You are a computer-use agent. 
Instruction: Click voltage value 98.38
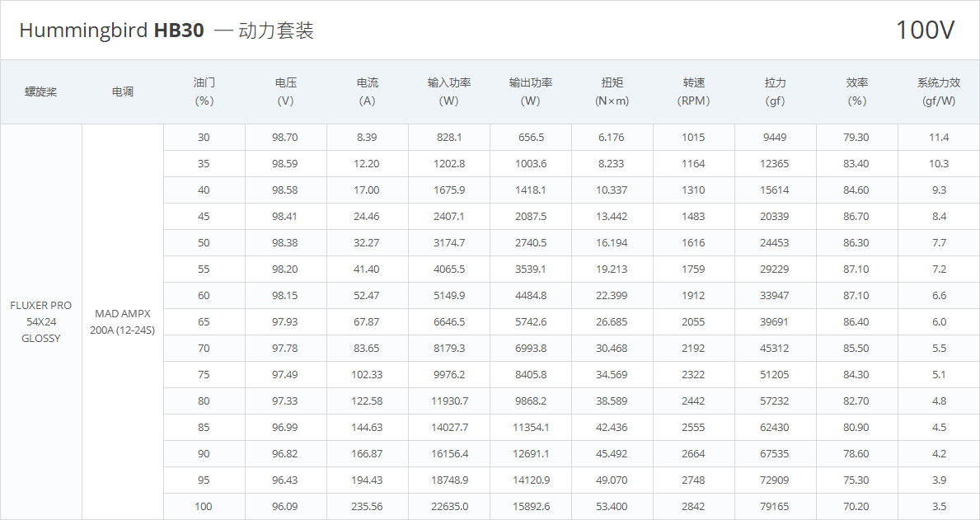pos(285,242)
